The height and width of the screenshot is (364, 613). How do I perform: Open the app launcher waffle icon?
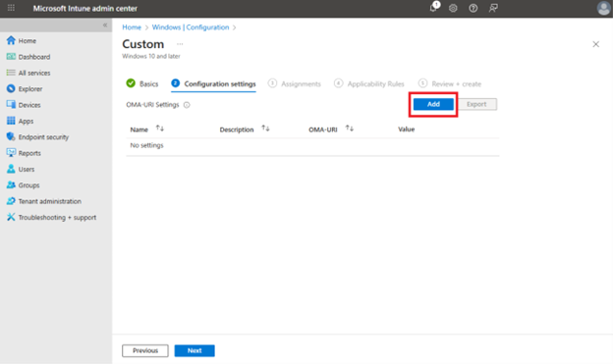coord(11,8)
